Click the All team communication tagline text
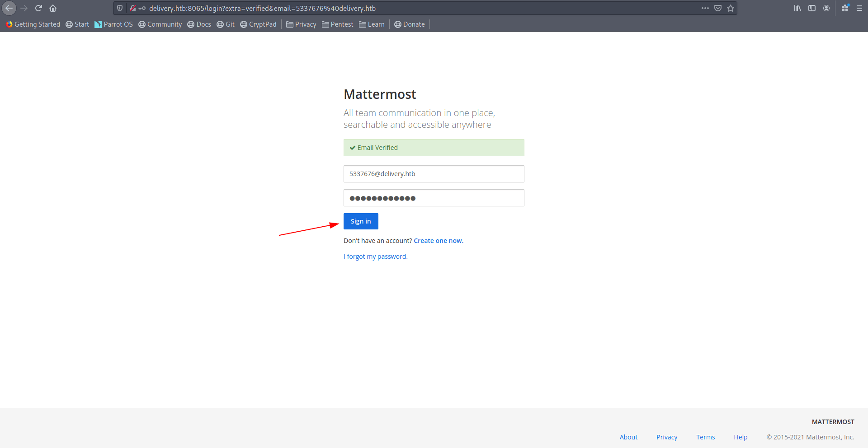Image resolution: width=868 pixels, height=448 pixels. [x=419, y=119]
